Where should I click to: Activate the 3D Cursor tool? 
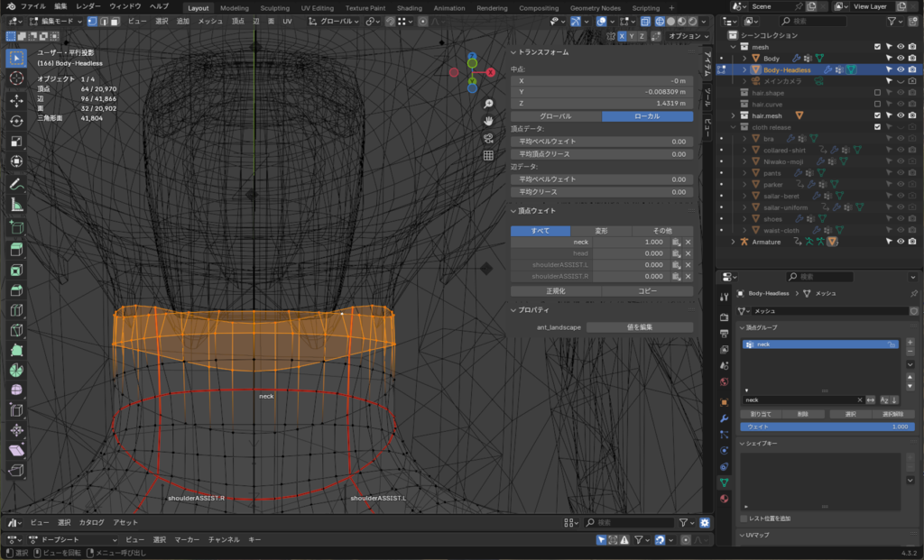[16, 78]
